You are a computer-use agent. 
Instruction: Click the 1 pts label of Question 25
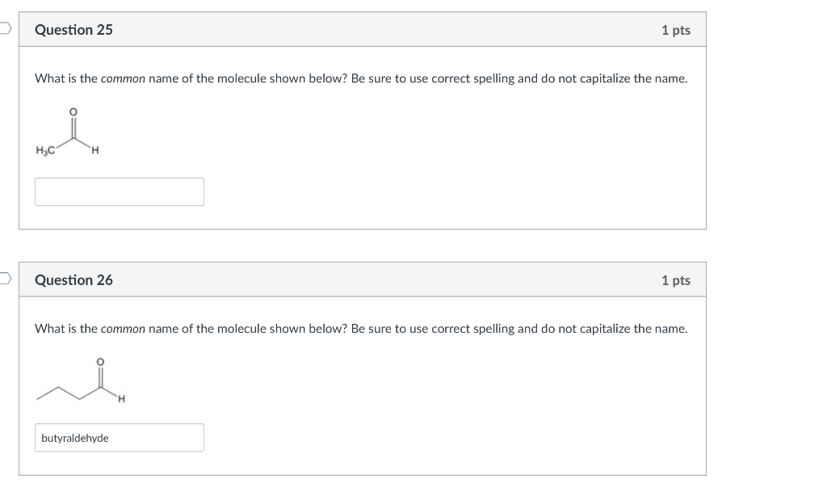(675, 30)
